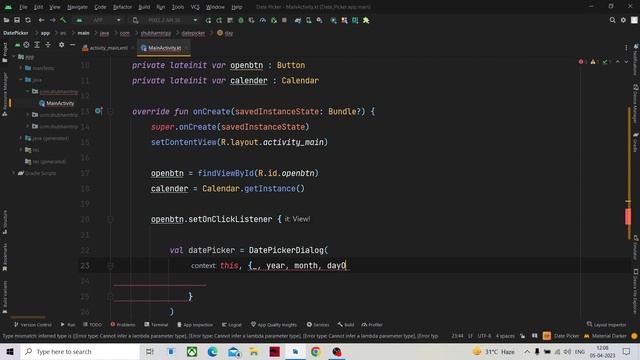Open Layout Inspector tool window
The image size is (640, 360).
click(606, 324)
